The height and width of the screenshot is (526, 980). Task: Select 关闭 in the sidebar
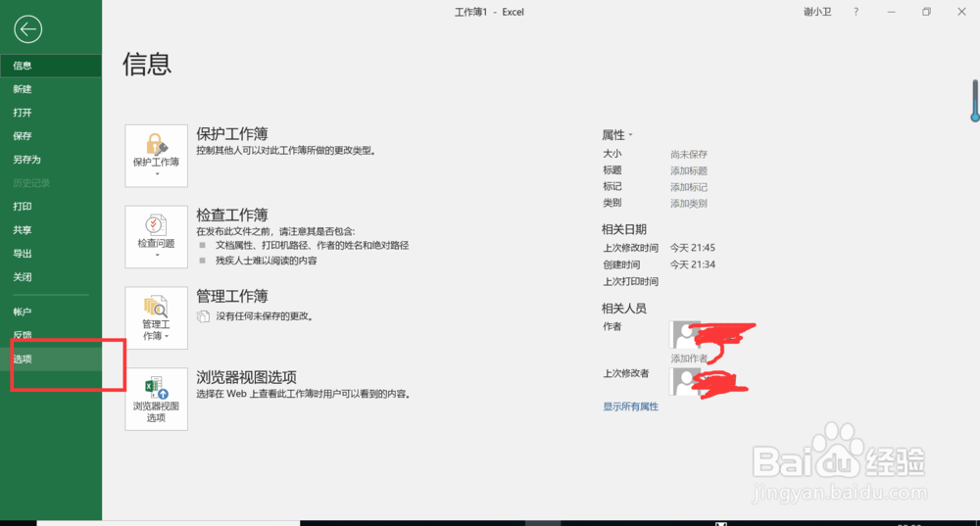(51, 277)
